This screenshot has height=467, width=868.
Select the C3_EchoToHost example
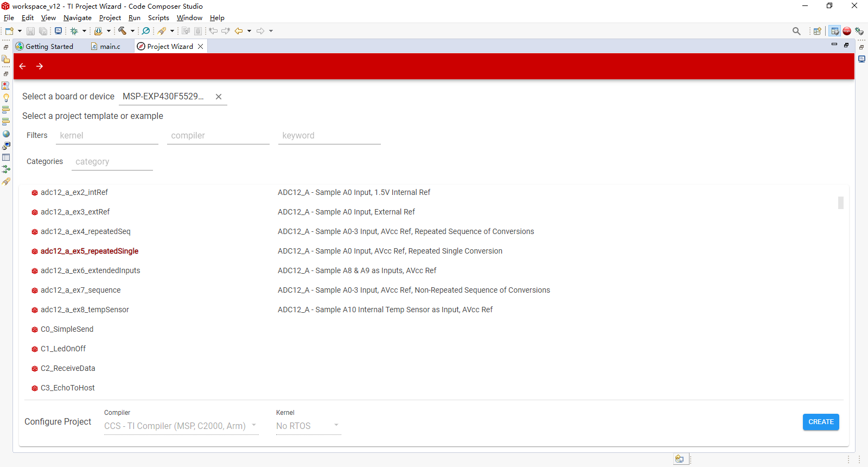point(68,388)
